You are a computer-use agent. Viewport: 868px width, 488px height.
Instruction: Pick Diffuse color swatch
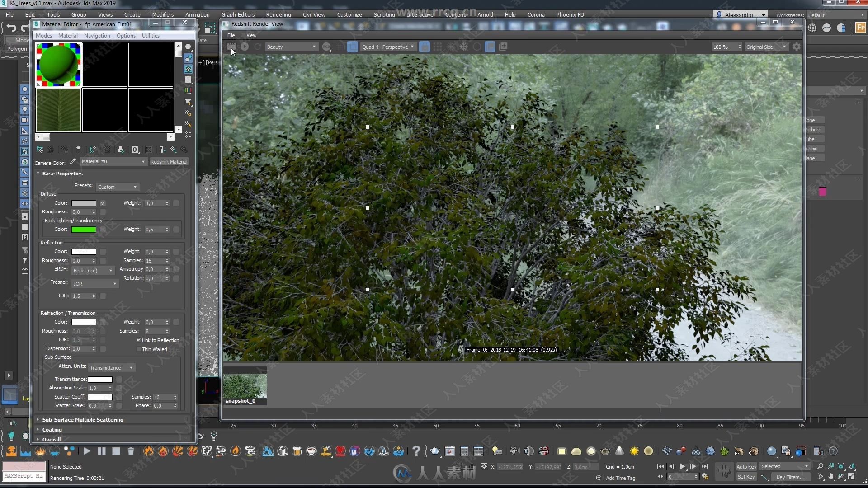[x=84, y=203]
